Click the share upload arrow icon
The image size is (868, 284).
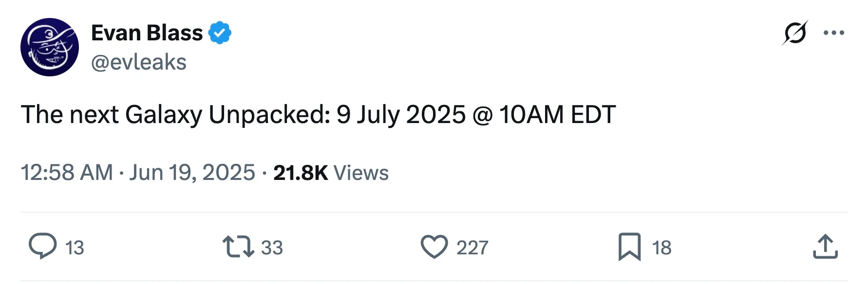825,246
